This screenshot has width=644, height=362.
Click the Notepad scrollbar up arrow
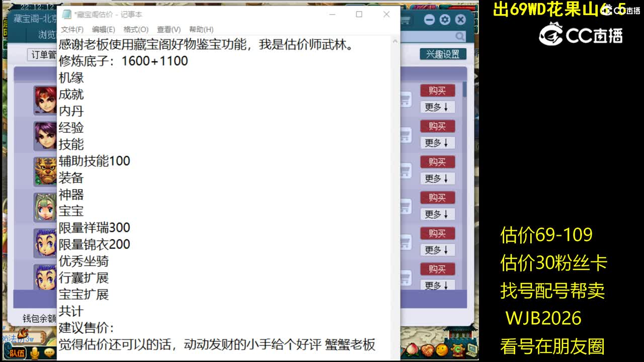coord(395,41)
